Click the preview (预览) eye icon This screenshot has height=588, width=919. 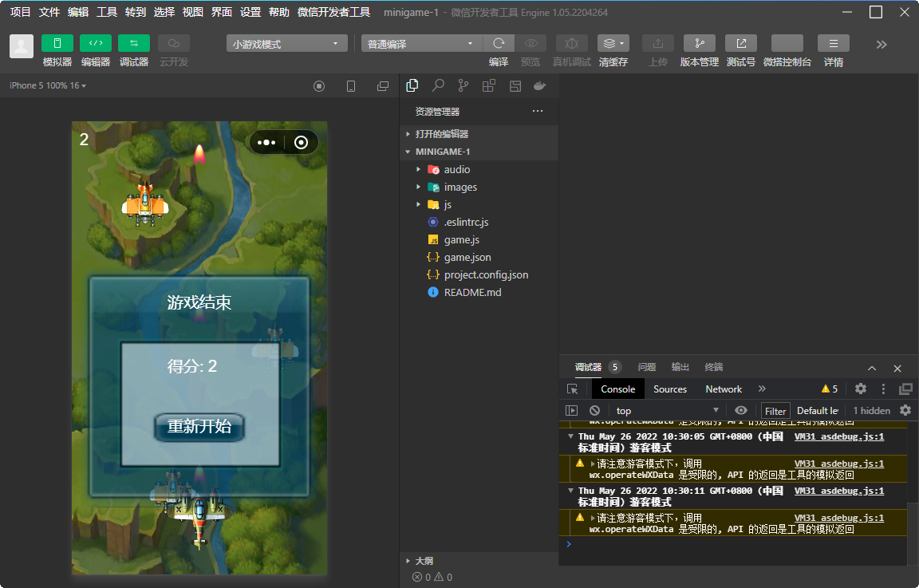(530, 43)
